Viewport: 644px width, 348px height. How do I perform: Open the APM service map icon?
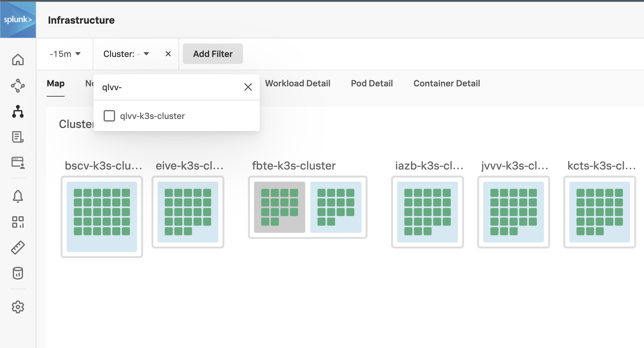point(18,86)
